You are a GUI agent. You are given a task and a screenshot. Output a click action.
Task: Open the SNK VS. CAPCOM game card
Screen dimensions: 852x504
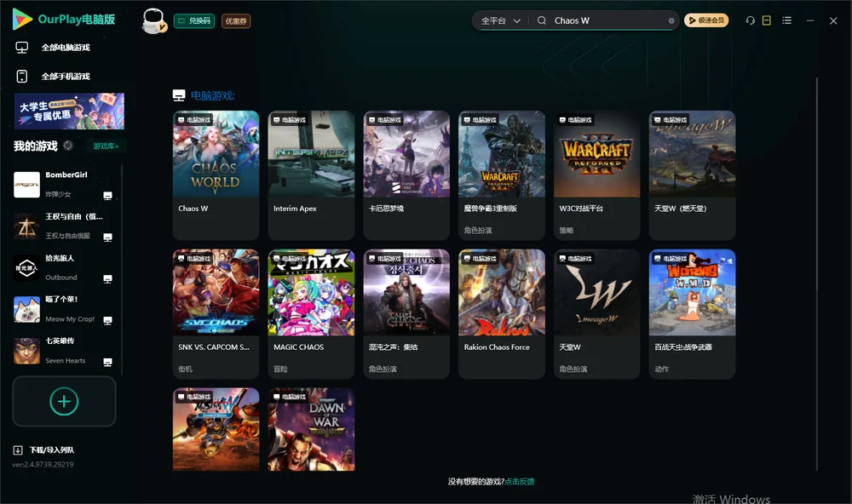click(216, 313)
